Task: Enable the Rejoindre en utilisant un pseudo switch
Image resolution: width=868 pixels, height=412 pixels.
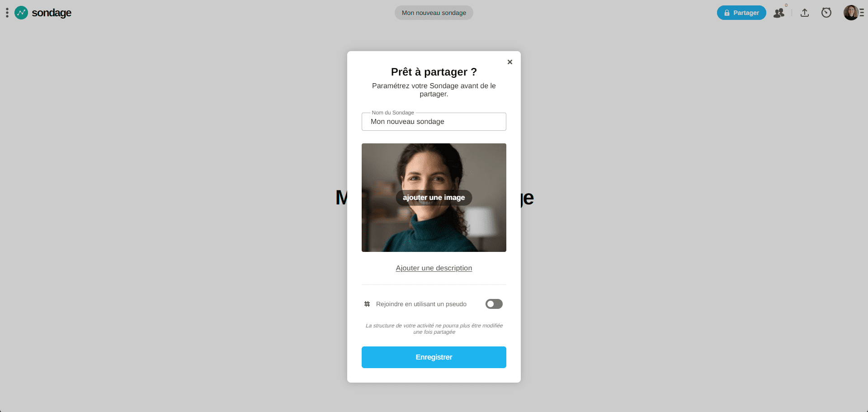Action: [x=494, y=304]
